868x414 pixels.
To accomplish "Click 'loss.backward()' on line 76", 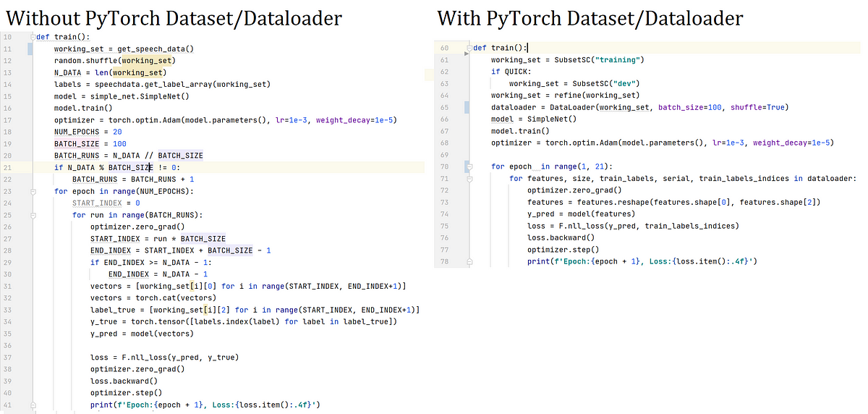I will pos(561,237).
